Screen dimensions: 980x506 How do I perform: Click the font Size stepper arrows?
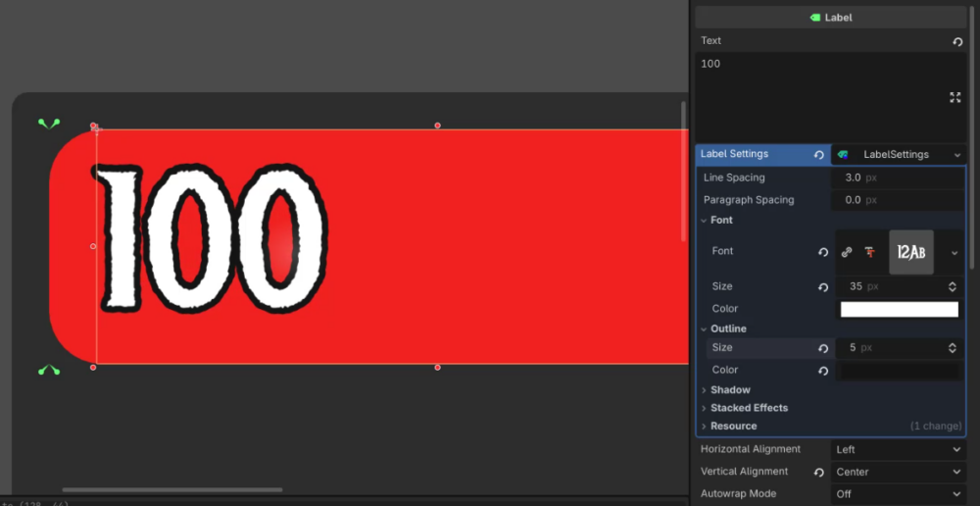coord(953,287)
